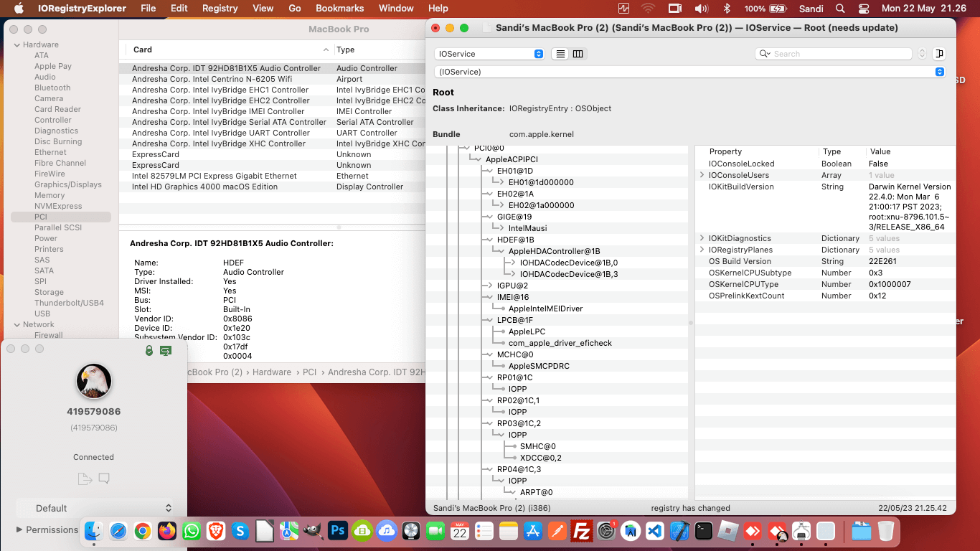980x551 pixels.
Task: Open the File menu
Action: 149,9
